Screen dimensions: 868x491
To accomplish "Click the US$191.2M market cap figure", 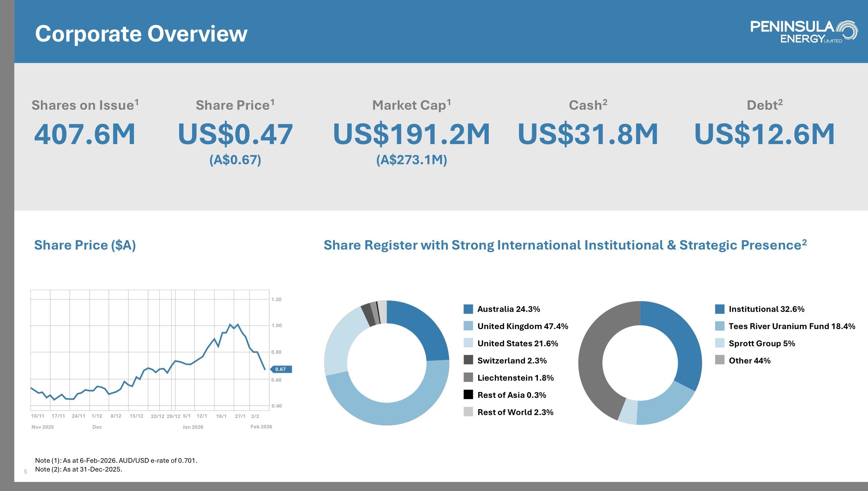I will click(411, 134).
